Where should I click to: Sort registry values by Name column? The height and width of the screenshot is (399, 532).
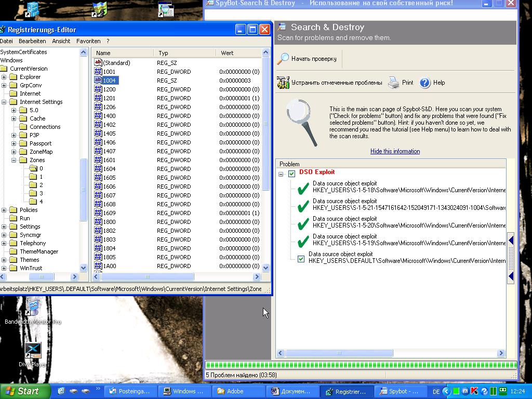click(x=123, y=53)
